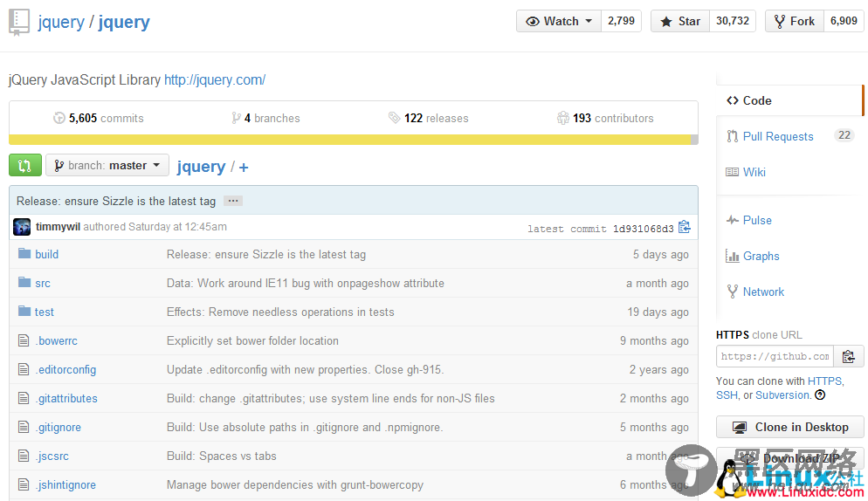Image resolution: width=868 pixels, height=501 pixels.
Task: Click the header commit title 'Release: ensure Sizzle'
Action: click(116, 201)
